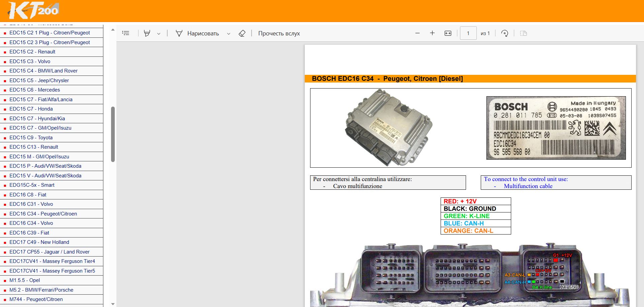Choose M744 - Peugeot/Citroen from sidebar
The width and height of the screenshot is (644, 307).
tap(36, 299)
